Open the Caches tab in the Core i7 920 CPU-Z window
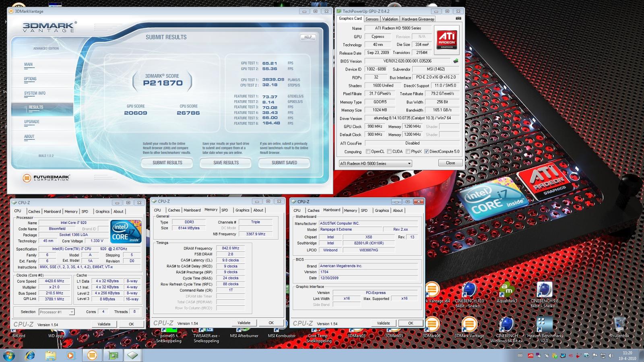This screenshot has height=362, width=644. click(x=34, y=211)
